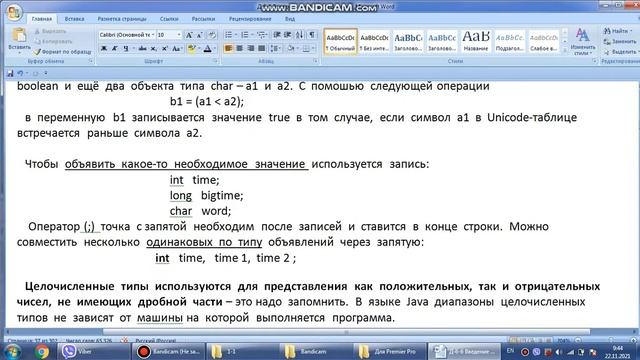Image resolution: width=640 pixels, height=360 pixels.
Task: Undo with quick access toolbar arrow
Action: [x=20, y=73]
